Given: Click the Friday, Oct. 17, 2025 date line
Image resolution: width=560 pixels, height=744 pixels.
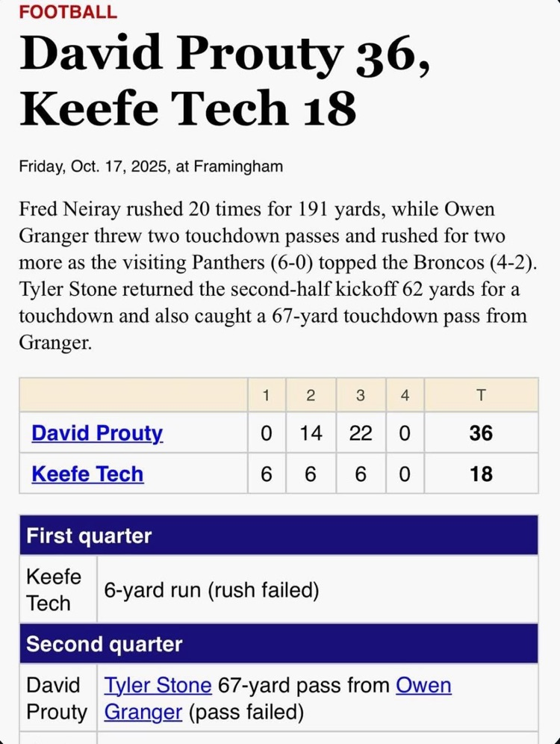Looking at the screenshot, I should 151,166.
